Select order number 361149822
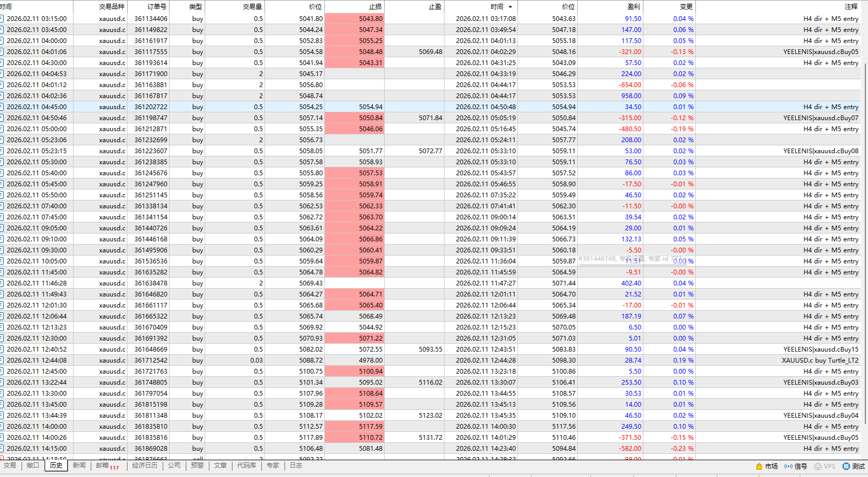 tap(151, 29)
